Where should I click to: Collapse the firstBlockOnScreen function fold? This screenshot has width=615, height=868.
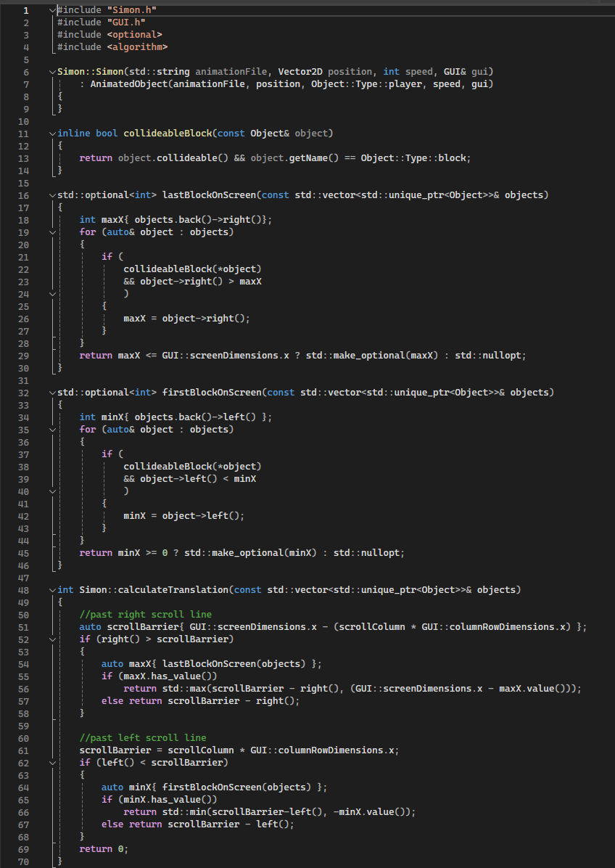coord(51,392)
